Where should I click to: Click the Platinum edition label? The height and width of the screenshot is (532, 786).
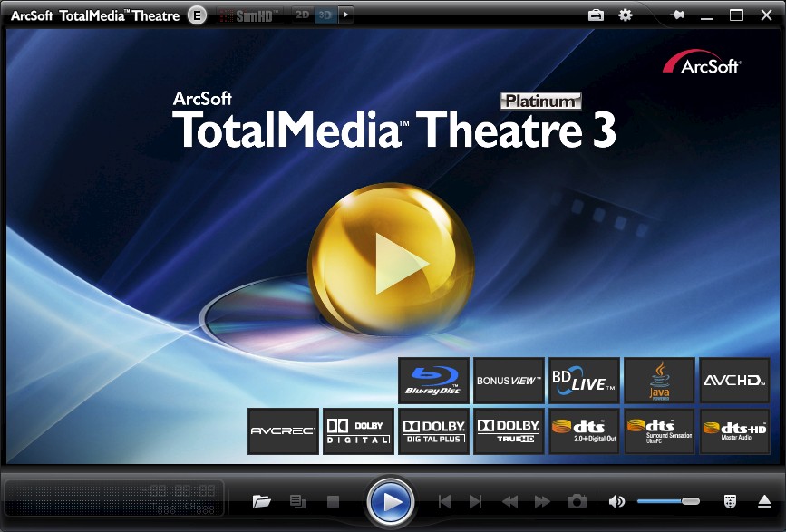[x=540, y=102]
